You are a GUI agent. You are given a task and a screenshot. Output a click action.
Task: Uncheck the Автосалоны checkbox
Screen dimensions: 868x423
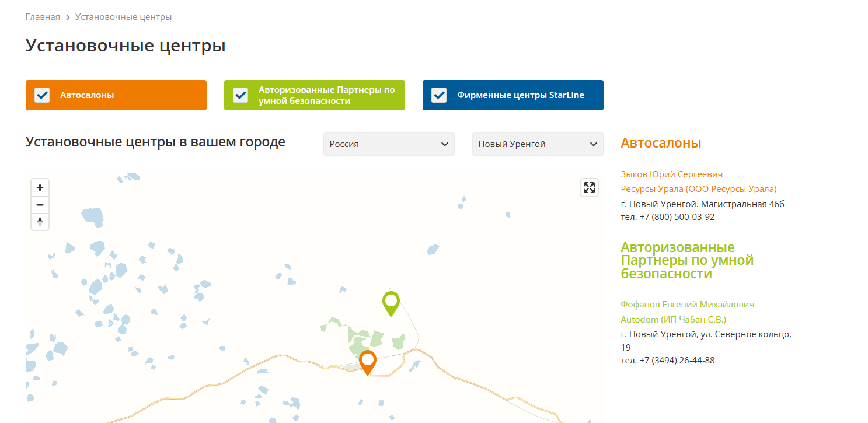42,95
